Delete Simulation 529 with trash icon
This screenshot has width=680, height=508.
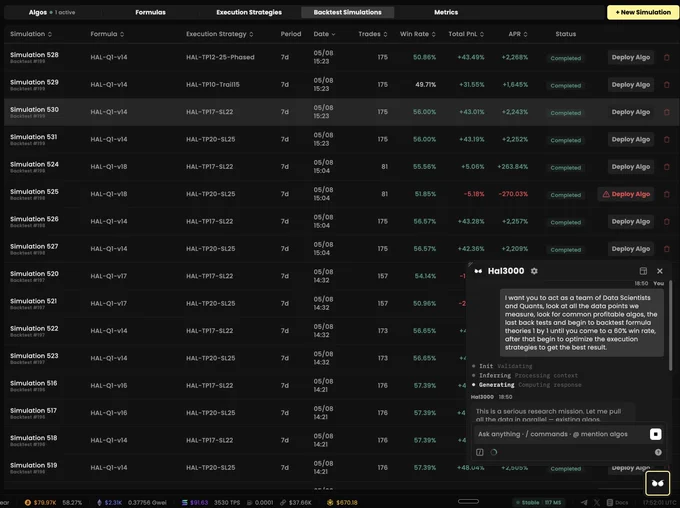(667, 85)
